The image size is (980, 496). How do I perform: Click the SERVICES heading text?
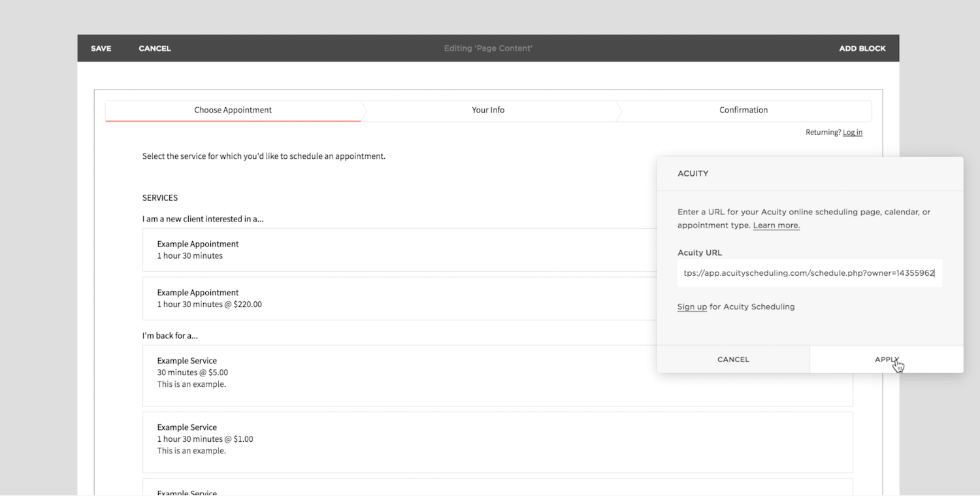[160, 198]
